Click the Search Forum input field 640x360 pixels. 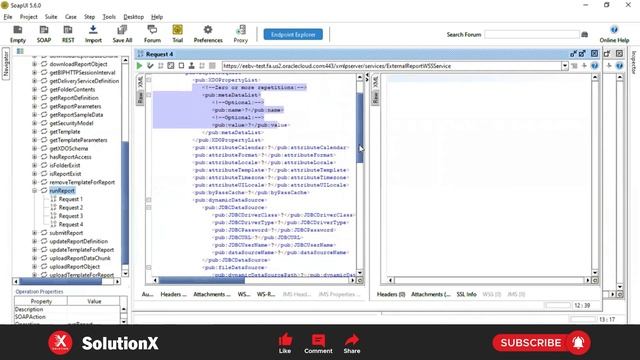pyautogui.click(x=532, y=35)
